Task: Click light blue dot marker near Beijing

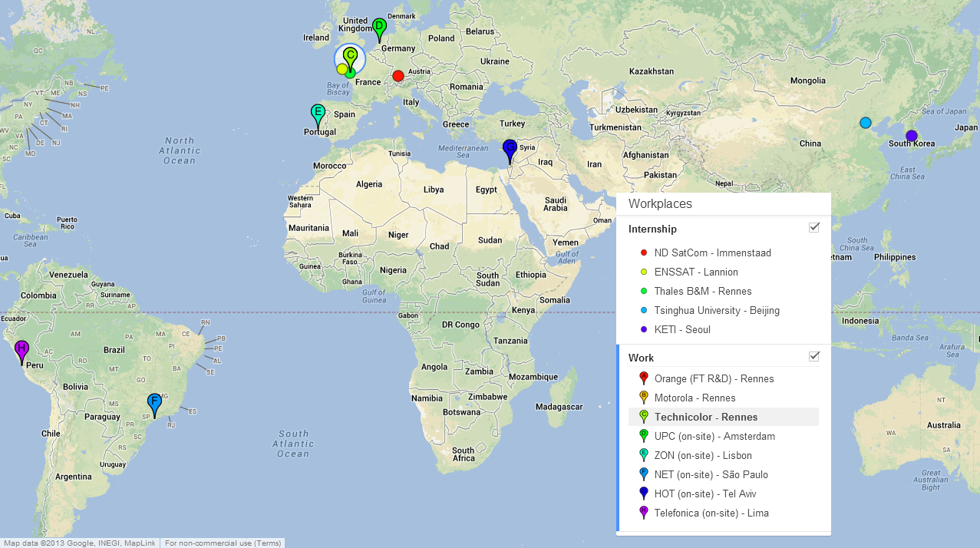Action: coord(866,123)
